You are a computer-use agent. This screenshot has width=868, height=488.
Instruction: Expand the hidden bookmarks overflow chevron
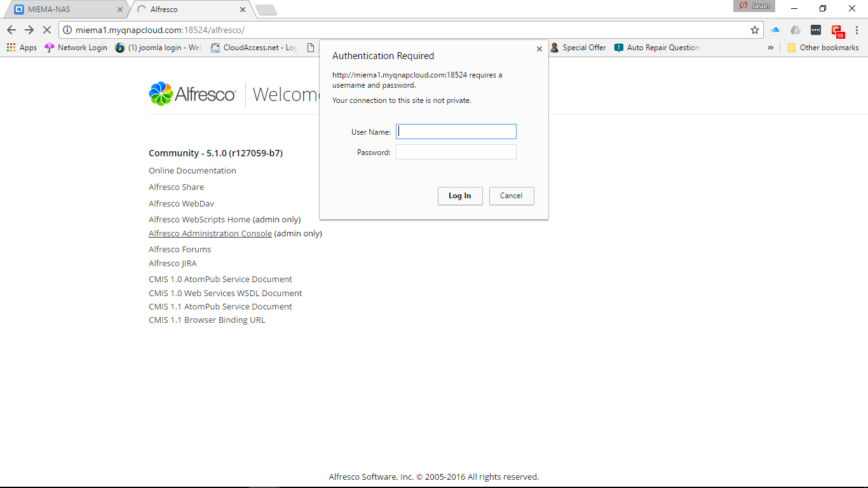click(771, 48)
